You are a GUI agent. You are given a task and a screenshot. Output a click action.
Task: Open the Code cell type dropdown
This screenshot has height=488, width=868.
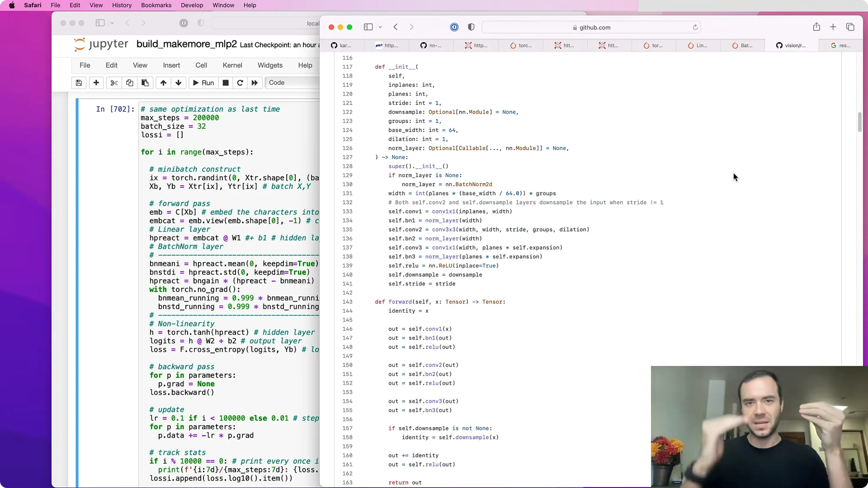pos(293,83)
